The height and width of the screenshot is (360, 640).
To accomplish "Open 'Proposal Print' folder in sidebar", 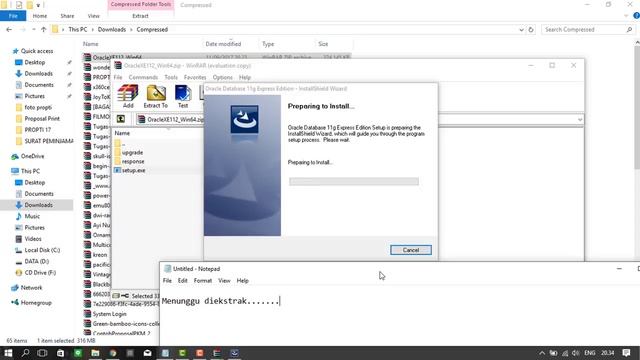I will (42, 118).
